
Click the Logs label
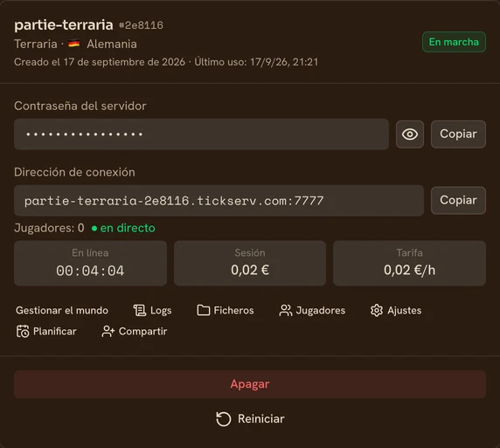(161, 311)
